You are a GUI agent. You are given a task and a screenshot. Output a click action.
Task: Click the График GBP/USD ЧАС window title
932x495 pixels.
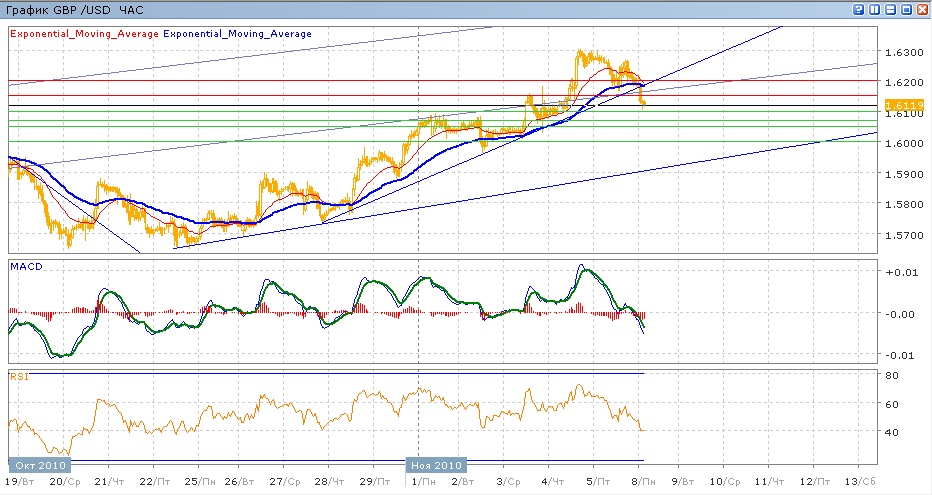pos(75,9)
